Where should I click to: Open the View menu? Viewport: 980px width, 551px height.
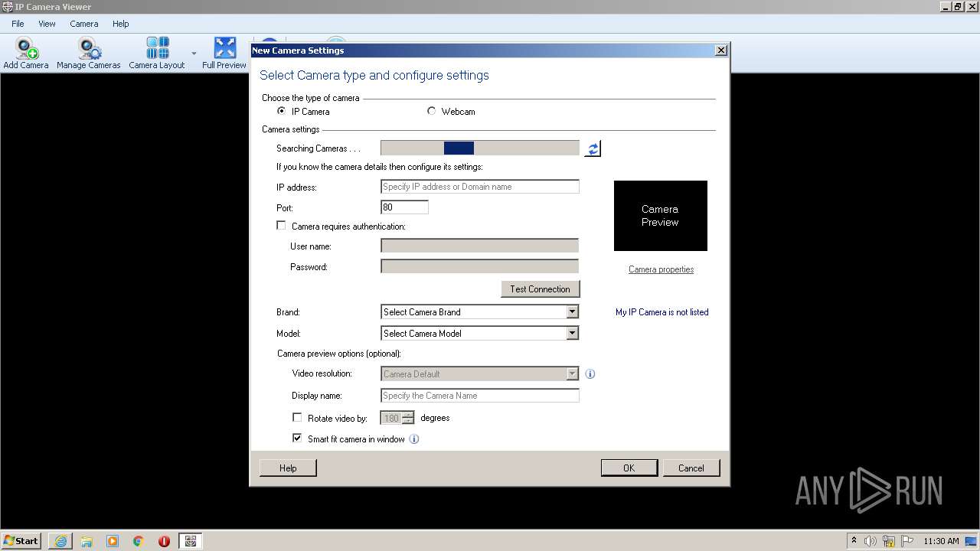pyautogui.click(x=47, y=24)
